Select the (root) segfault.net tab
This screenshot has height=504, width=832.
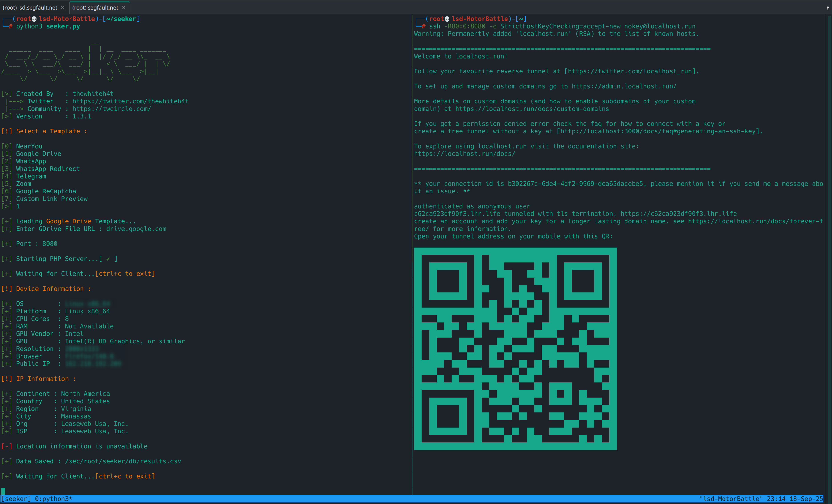(x=95, y=7)
